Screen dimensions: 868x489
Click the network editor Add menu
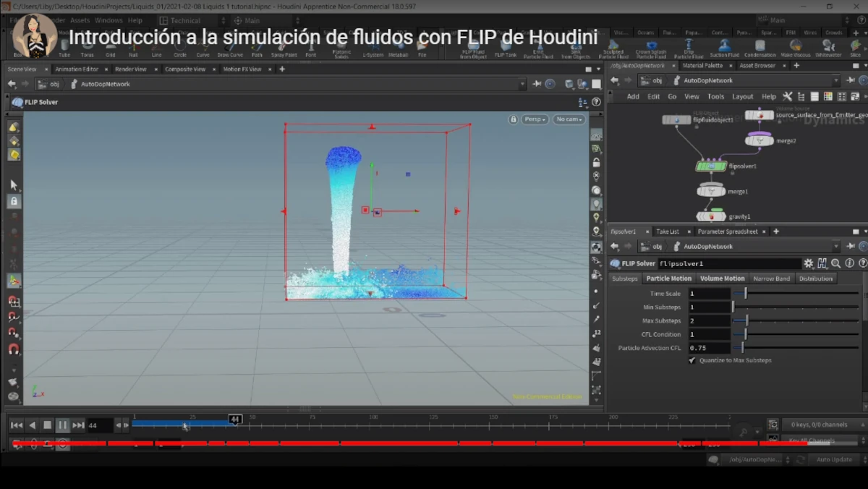(633, 96)
